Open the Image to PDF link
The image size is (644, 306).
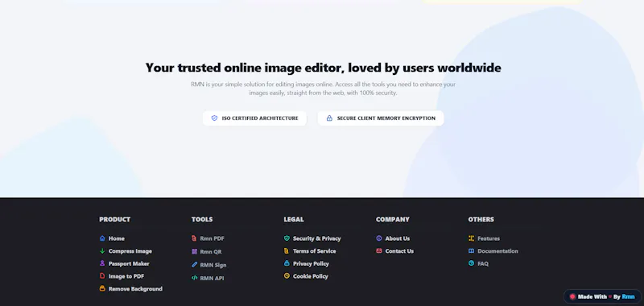(x=126, y=276)
